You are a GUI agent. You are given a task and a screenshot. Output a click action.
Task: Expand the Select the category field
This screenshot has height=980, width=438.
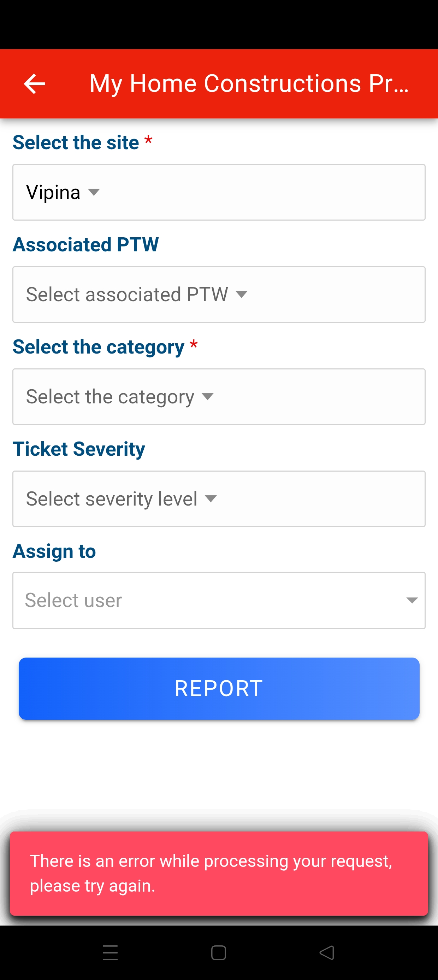219,396
